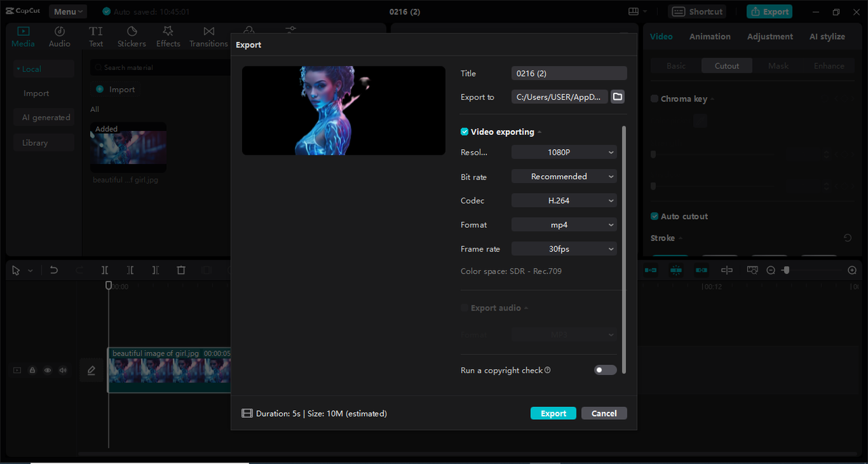Image resolution: width=868 pixels, height=464 pixels.
Task: Click the zoom in timeline magnifier
Action: tap(852, 270)
